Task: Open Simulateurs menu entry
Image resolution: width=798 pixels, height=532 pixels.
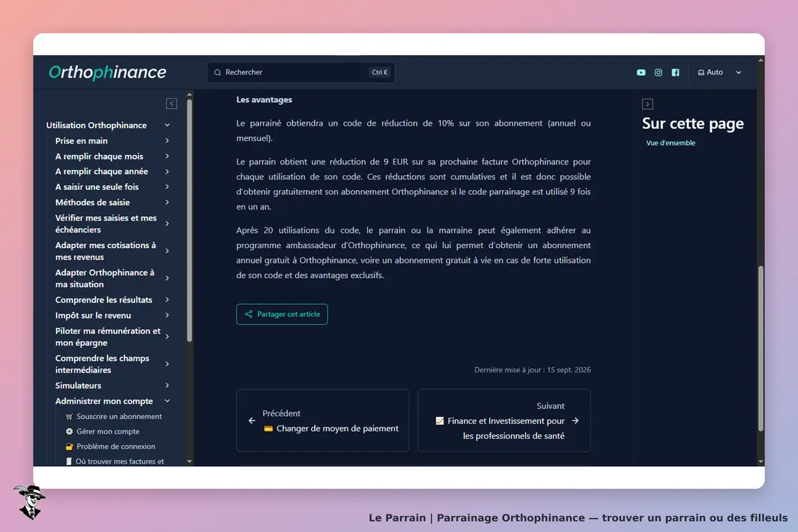Action: click(78, 386)
